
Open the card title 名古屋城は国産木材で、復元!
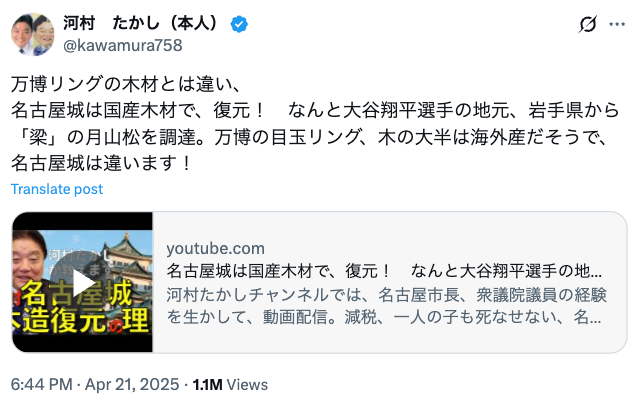point(384,271)
